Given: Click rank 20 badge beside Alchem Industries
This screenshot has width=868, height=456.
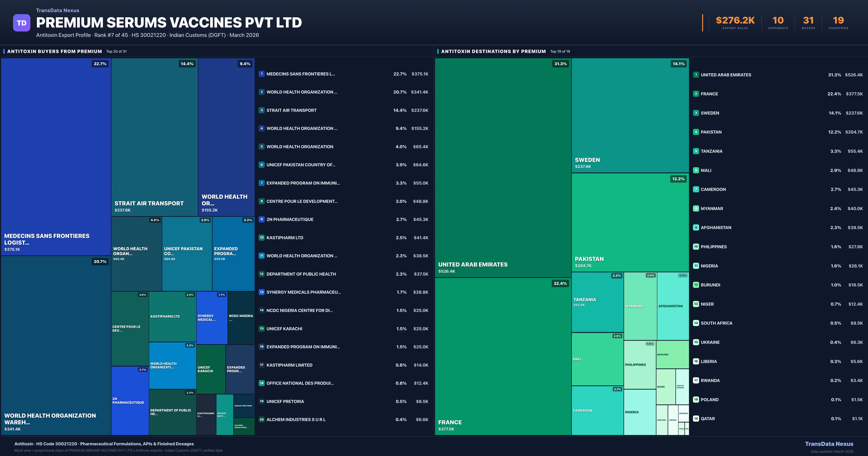Looking at the screenshot, I should pyautogui.click(x=261, y=420).
